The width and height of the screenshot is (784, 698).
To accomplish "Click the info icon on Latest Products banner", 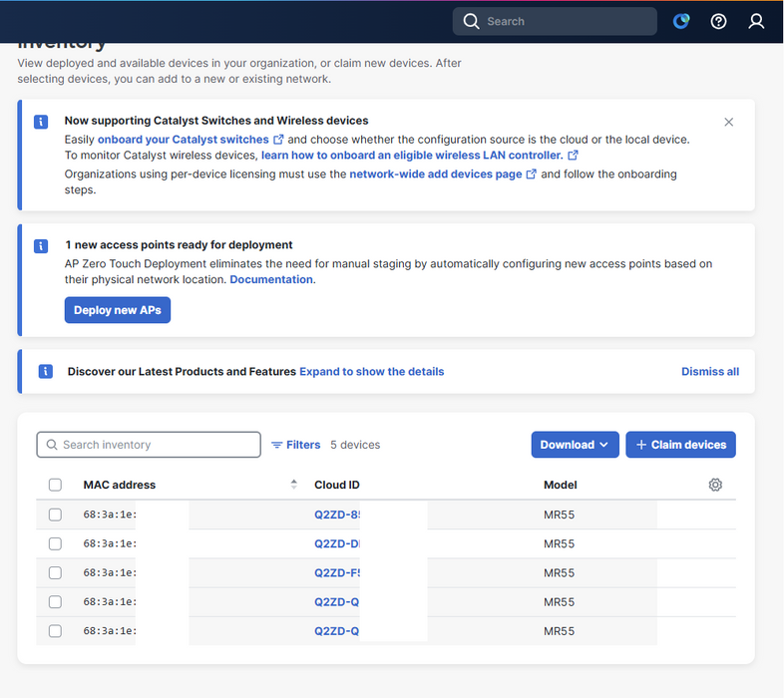I will pos(46,372).
